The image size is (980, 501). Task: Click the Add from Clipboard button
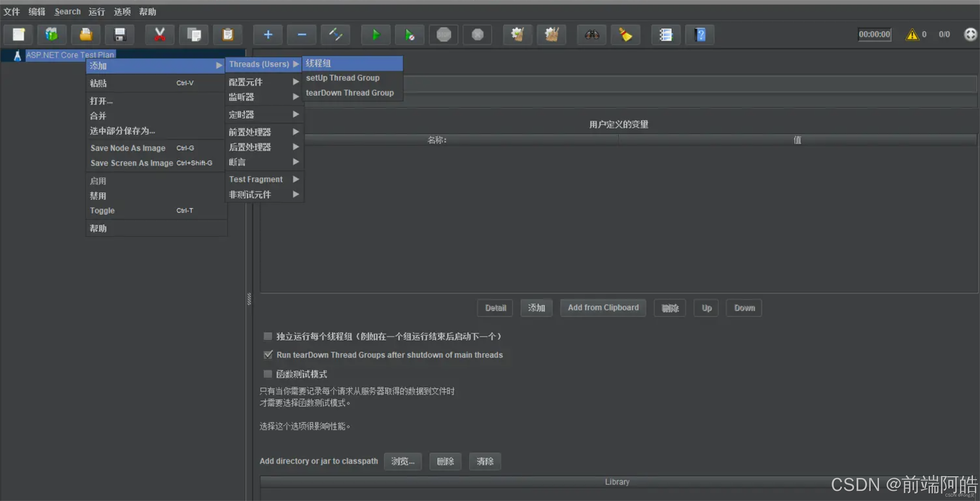tap(603, 308)
